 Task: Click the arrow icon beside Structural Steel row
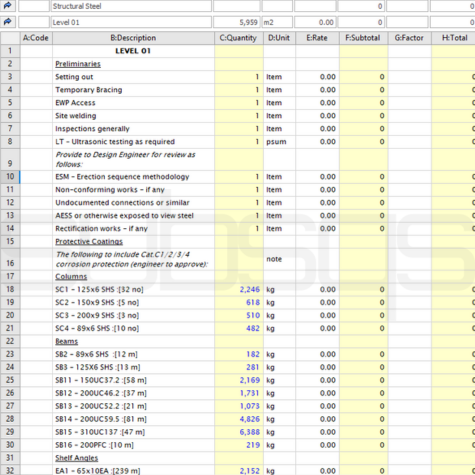(x=7, y=6)
